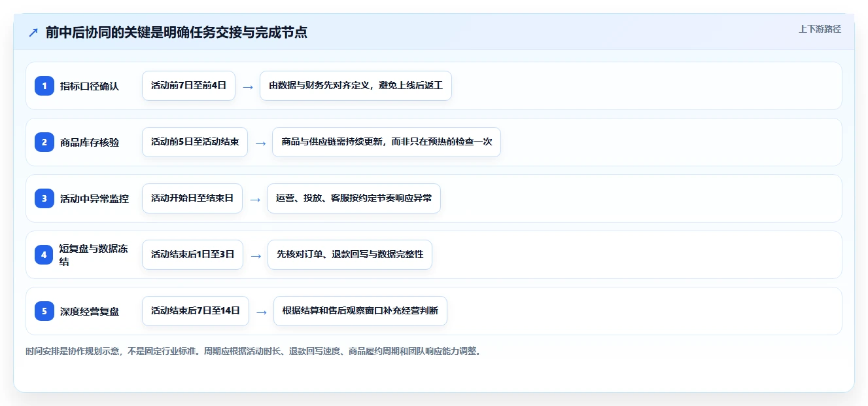Click the 运营、投放、客服 description box
Image resolution: width=868 pixels, height=406 pixels.
coord(354,198)
